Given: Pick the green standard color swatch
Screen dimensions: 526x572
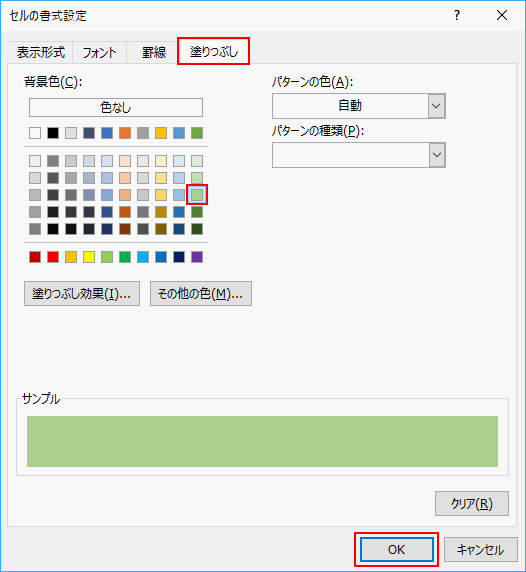Looking at the screenshot, I should point(125,257).
